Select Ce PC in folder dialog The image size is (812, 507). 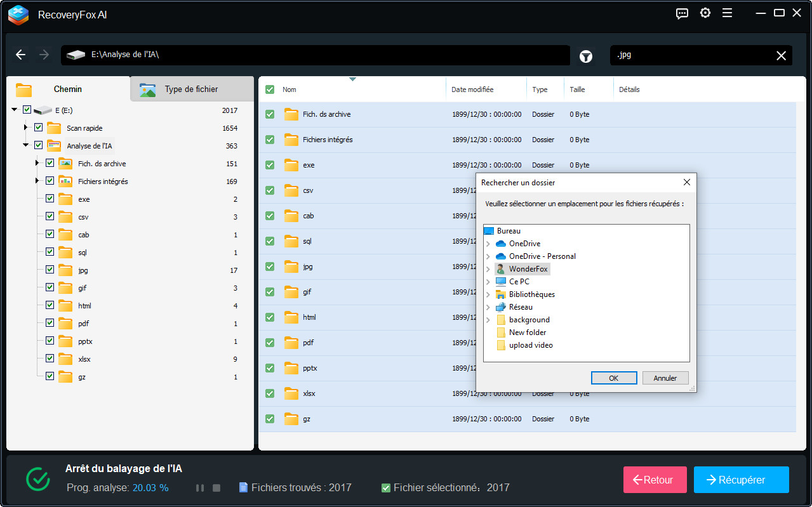coord(519,282)
